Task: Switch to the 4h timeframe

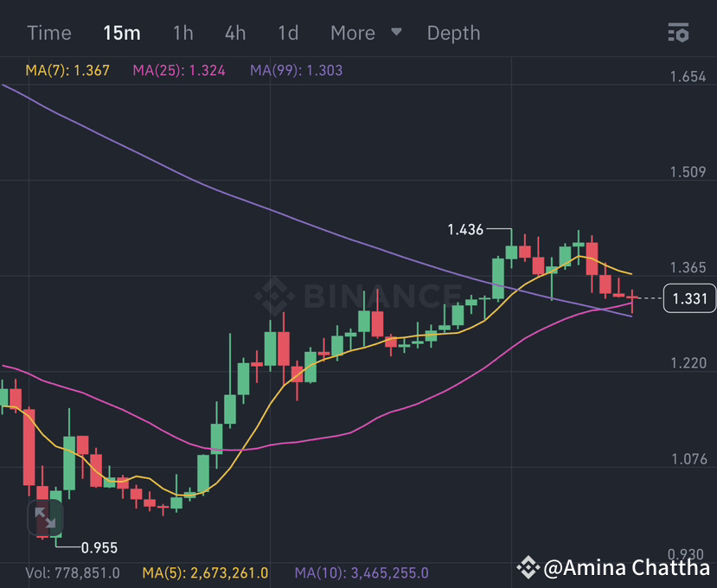Action: click(x=234, y=33)
